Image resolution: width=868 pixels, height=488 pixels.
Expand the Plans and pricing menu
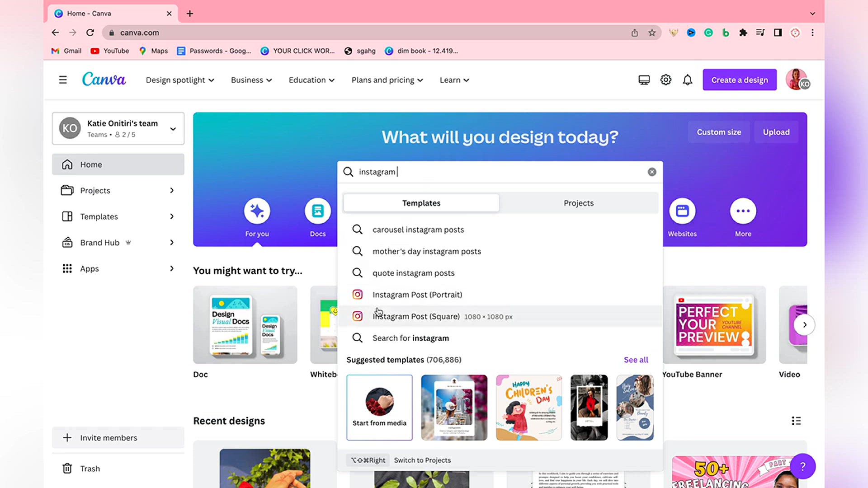click(x=387, y=80)
